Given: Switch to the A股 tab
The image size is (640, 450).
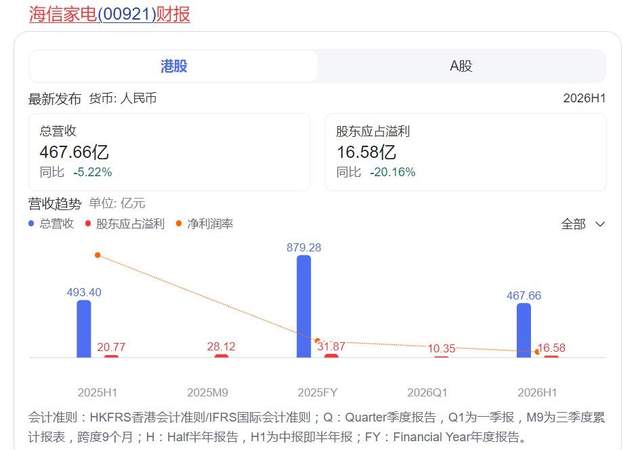Looking at the screenshot, I should (x=461, y=66).
